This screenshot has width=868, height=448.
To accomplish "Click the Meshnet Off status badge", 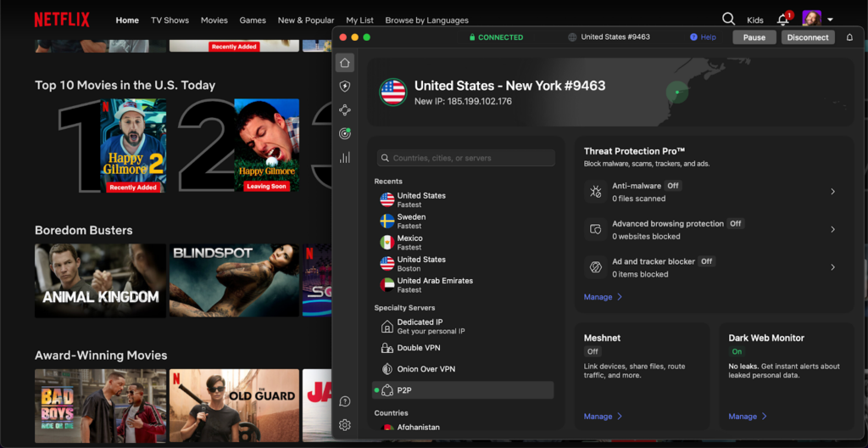I will point(593,351).
